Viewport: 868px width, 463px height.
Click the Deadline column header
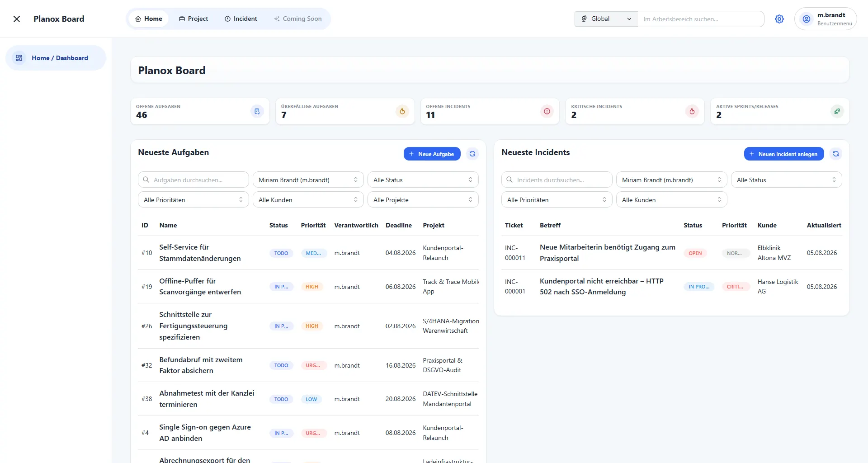[x=399, y=225]
